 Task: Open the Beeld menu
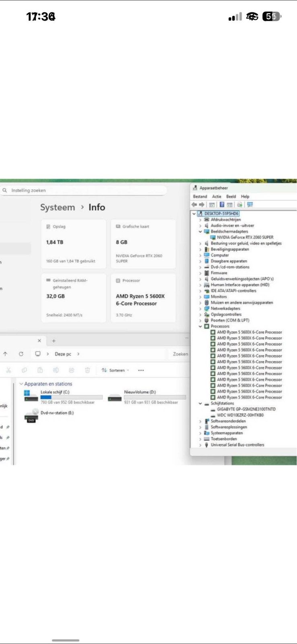coord(231,196)
